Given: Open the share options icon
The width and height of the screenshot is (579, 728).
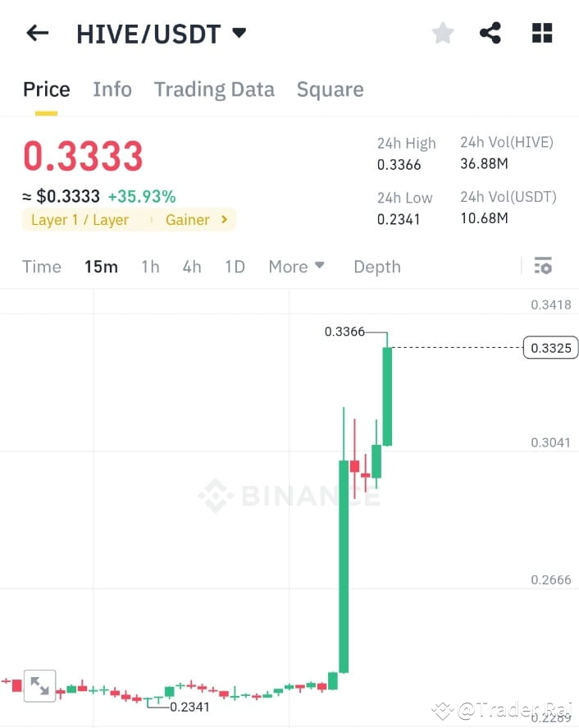Looking at the screenshot, I should pos(490,33).
